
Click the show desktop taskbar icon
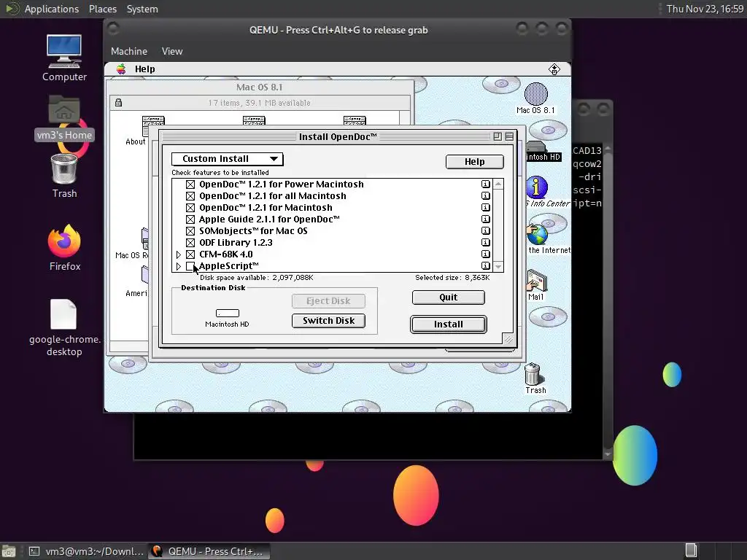click(x=9, y=551)
